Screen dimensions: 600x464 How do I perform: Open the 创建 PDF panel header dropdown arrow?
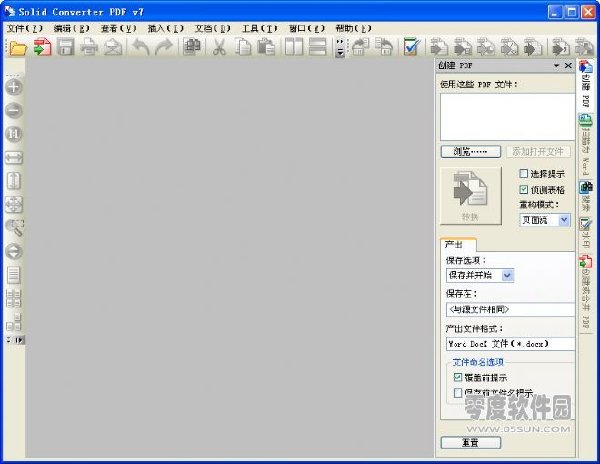coord(556,66)
